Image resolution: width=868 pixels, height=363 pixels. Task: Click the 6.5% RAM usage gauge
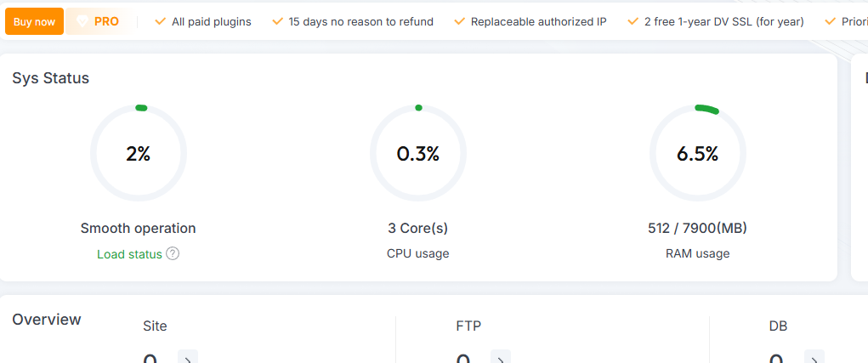coord(697,154)
